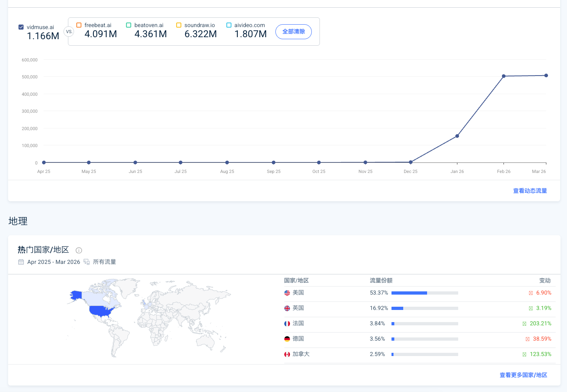Select the Jan 26 chart data point
This screenshot has height=392, width=567.
click(457, 136)
